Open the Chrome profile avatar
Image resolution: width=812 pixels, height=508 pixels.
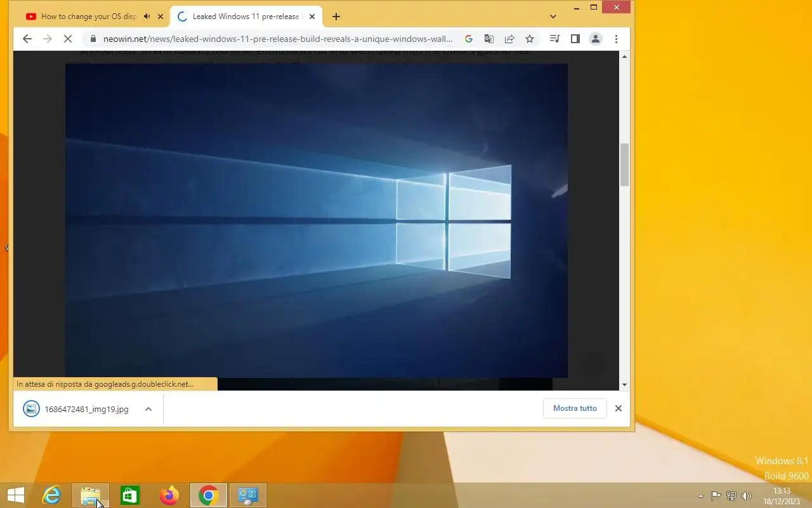596,39
